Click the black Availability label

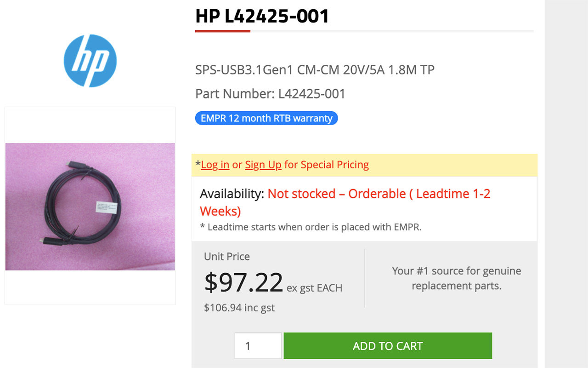[232, 194]
